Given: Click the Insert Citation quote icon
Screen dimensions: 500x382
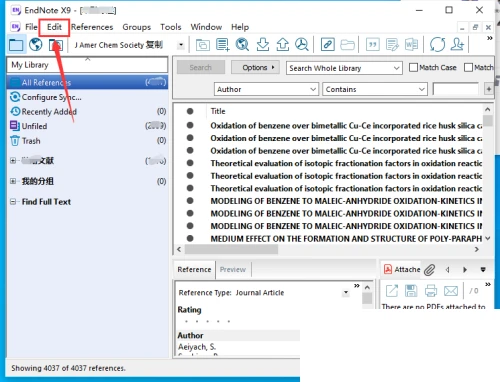Looking at the screenshot, I should point(373,44).
